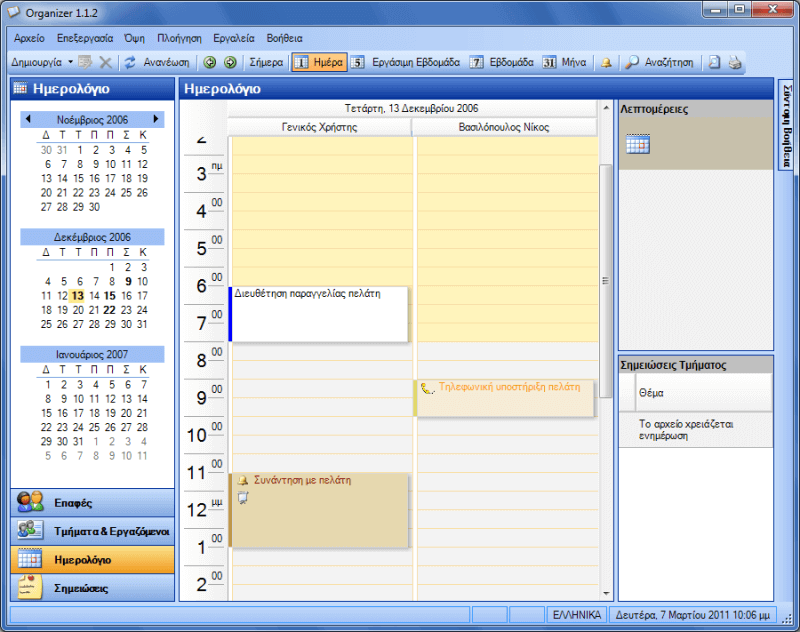
Task: Click the Σήμερα today button
Action: pyautogui.click(x=265, y=62)
